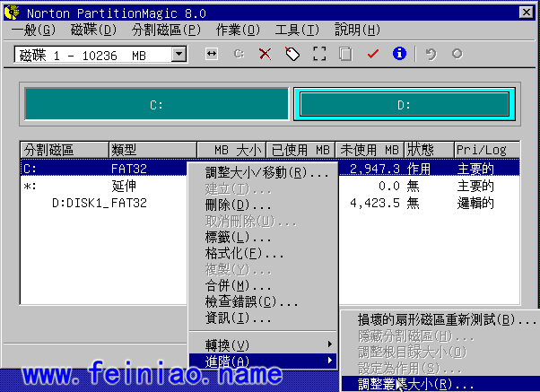Choose 標籤(L) in the context menu
The height and width of the screenshot is (392, 540).
263,238
